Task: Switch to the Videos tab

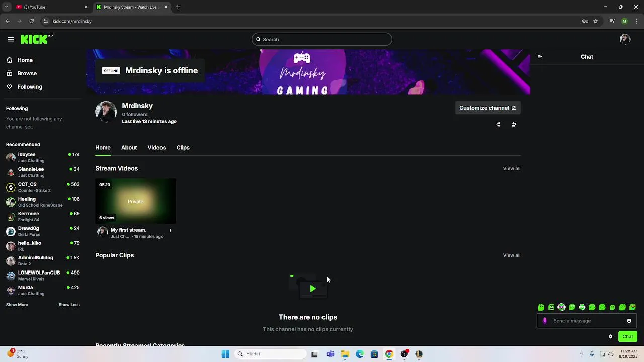Action: pyautogui.click(x=156, y=147)
